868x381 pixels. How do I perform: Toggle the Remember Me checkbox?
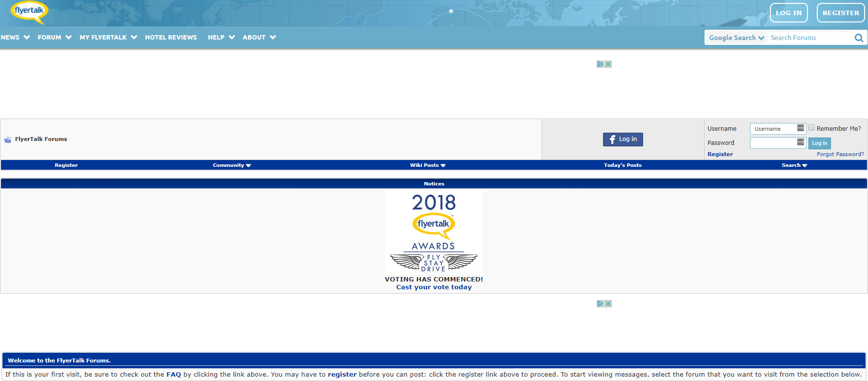[811, 128]
